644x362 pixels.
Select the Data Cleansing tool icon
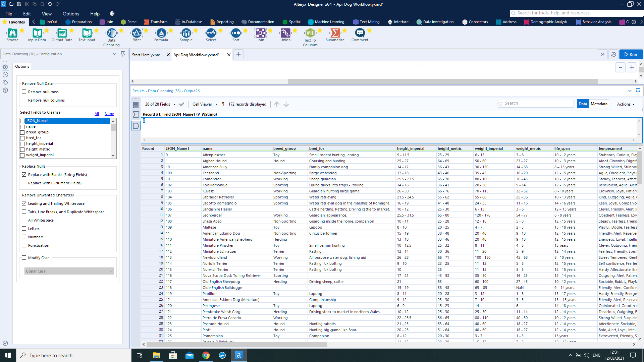pyautogui.click(x=111, y=33)
